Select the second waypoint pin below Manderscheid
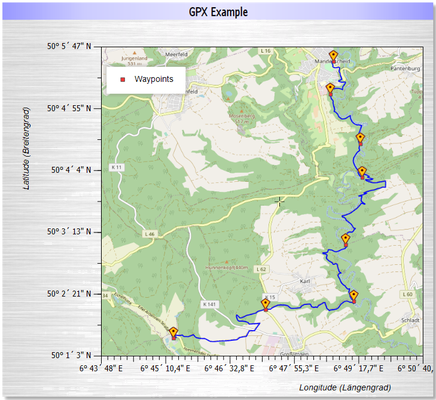 tap(330, 89)
